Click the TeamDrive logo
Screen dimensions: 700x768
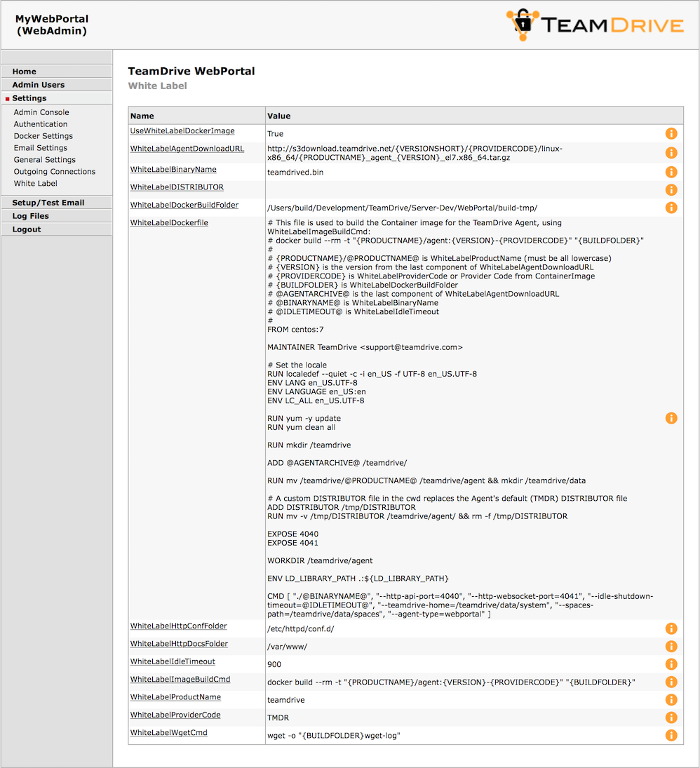(x=595, y=25)
